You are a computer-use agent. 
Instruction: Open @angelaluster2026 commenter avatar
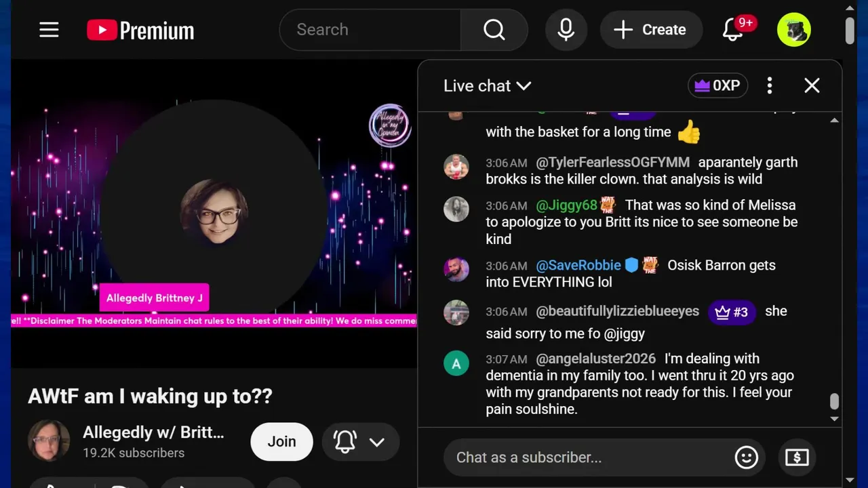(x=456, y=364)
